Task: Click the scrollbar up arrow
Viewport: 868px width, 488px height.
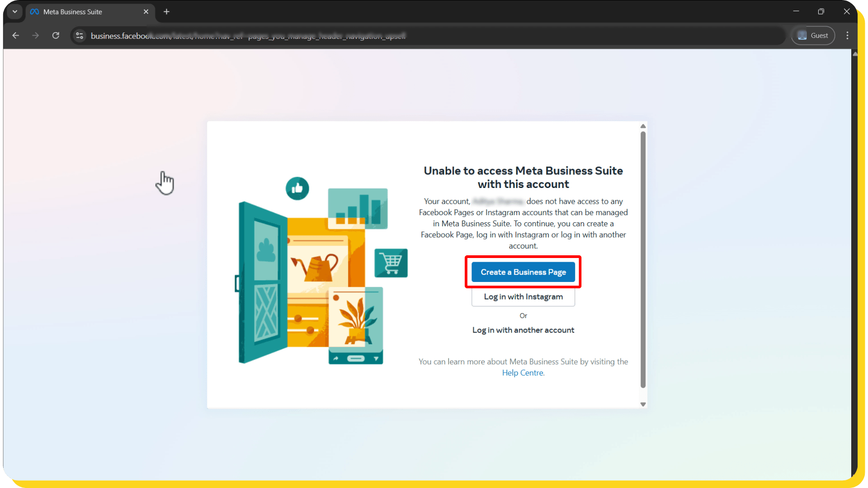Action: (643, 126)
